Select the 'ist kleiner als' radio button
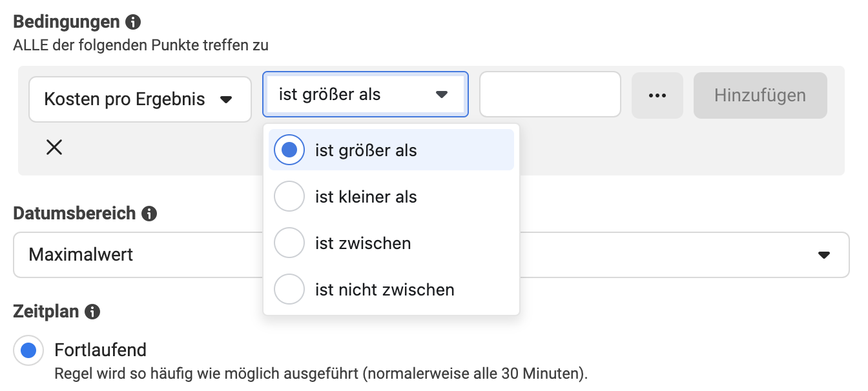Viewport: 868px width, 391px height. click(x=289, y=197)
